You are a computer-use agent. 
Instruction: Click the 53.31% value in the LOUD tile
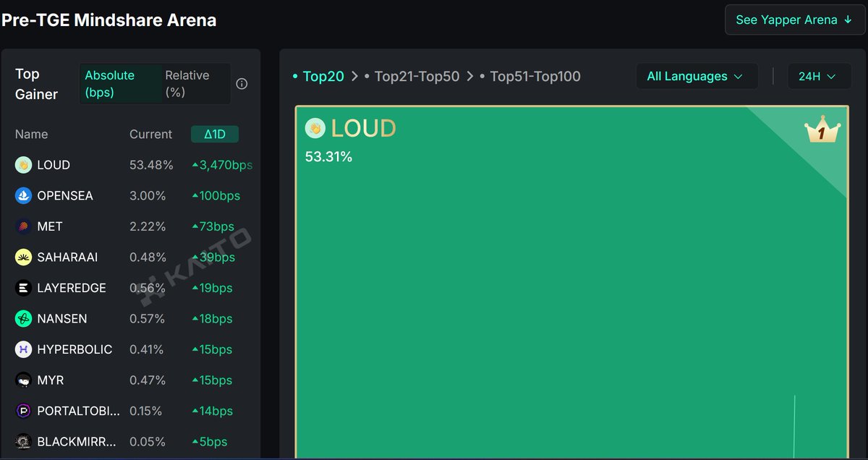(x=328, y=156)
